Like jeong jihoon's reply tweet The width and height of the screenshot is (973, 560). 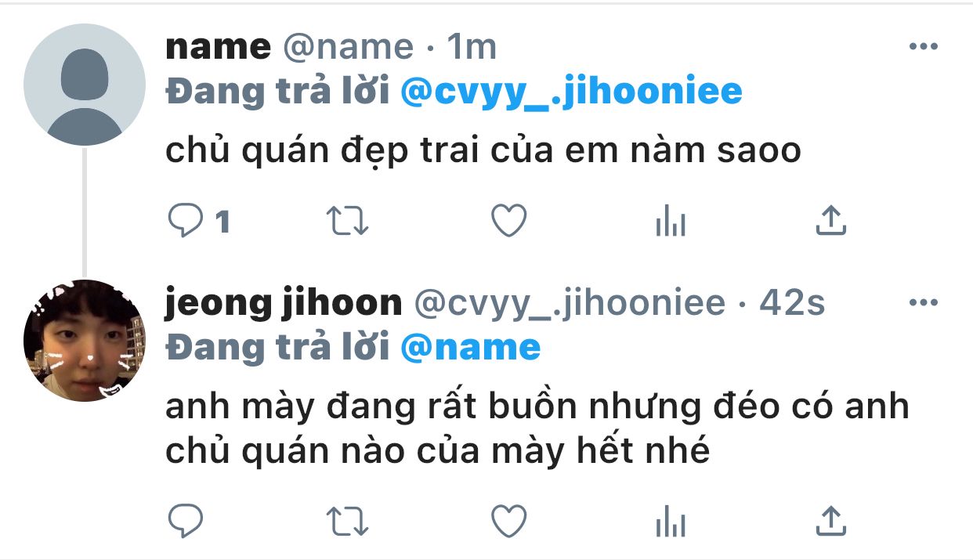tap(508, 520)
